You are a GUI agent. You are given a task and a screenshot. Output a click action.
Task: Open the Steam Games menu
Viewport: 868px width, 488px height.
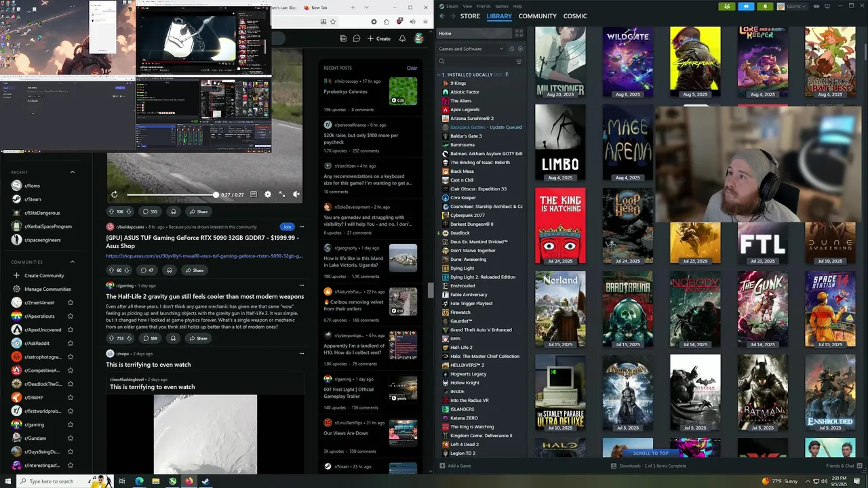tap(502, 6)
